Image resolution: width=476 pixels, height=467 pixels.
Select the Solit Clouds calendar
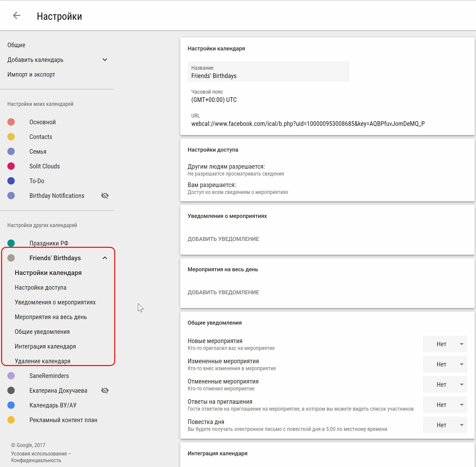(x=44, y=166)
